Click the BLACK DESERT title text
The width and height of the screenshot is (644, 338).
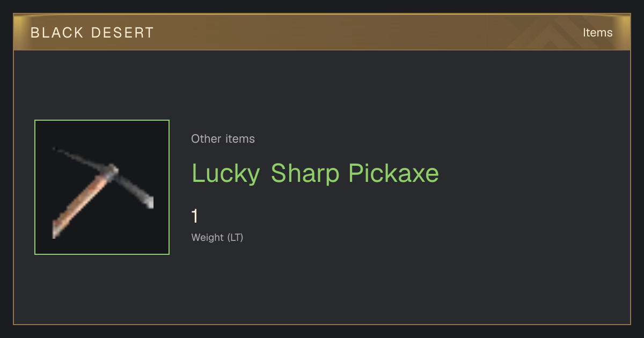92,33
